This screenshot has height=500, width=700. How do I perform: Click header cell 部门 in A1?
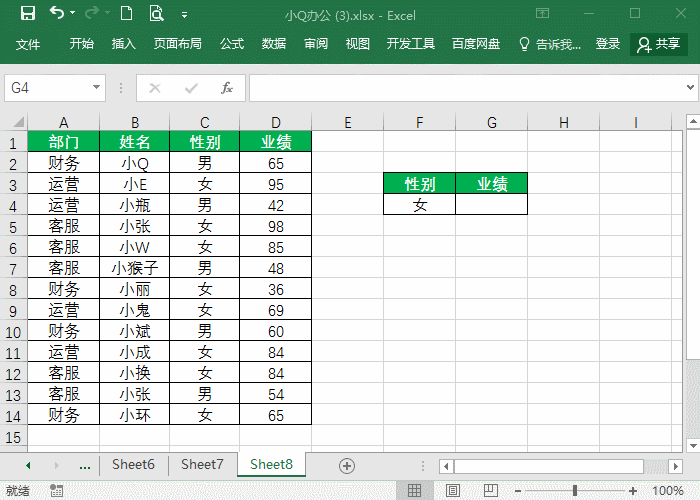[x=63, y=142]
